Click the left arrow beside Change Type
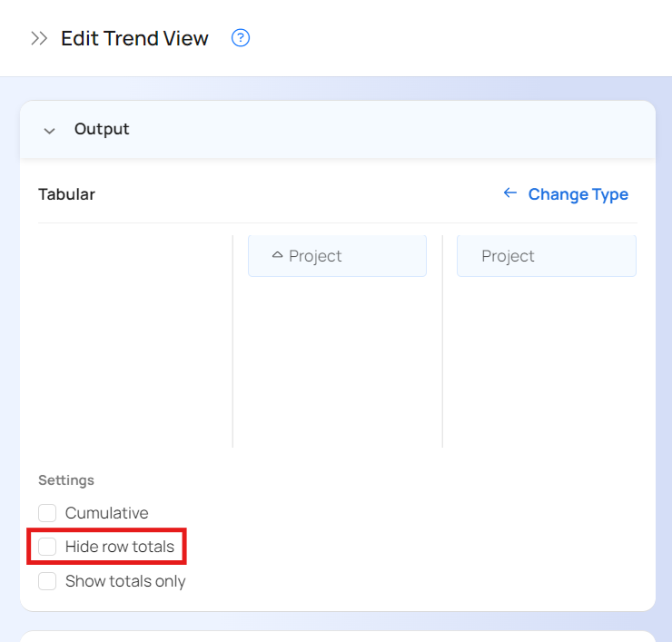 (x=510, y=193)
